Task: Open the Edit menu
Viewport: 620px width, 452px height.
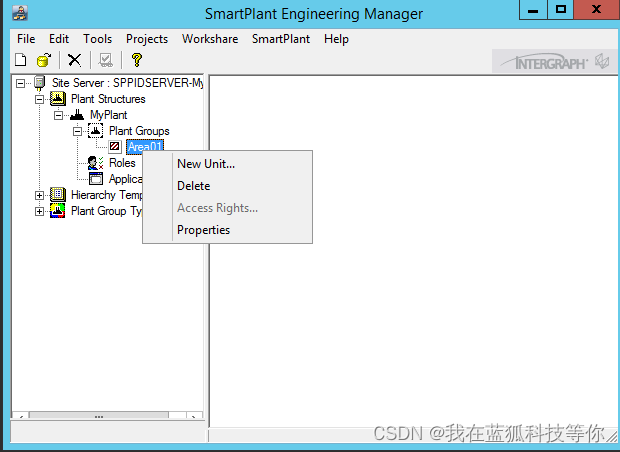Action: 59,39
